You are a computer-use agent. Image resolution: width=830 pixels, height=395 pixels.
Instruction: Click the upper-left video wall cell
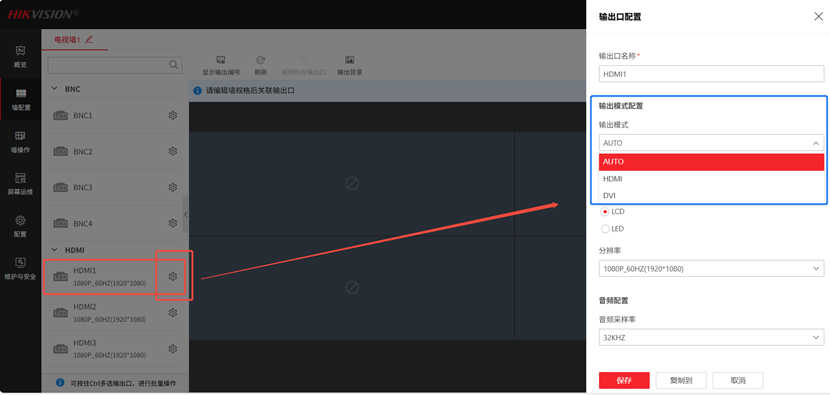[351, 184]
